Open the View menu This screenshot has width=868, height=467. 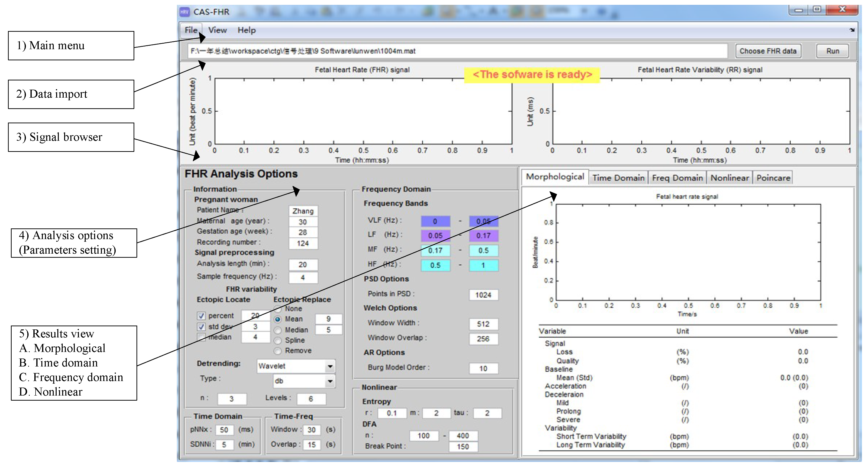point(217,30)
